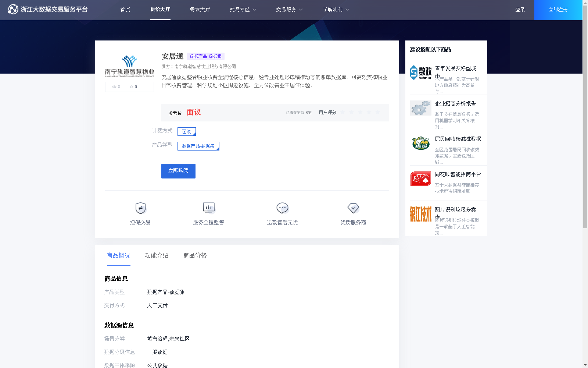
Task: Open the 需求大厅 navigation item
Action: pos(200,10)
